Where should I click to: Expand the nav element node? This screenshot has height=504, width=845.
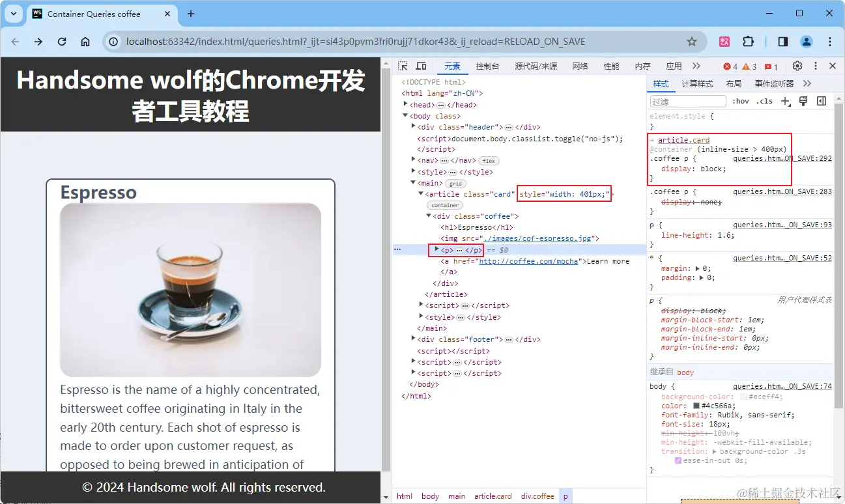(414, 160)
